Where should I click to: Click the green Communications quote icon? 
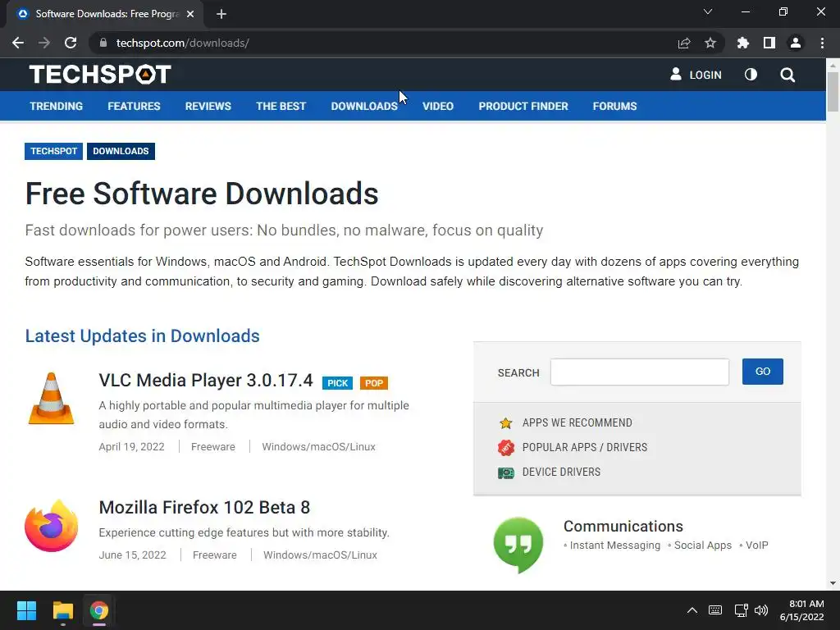(x=518, y=545)
